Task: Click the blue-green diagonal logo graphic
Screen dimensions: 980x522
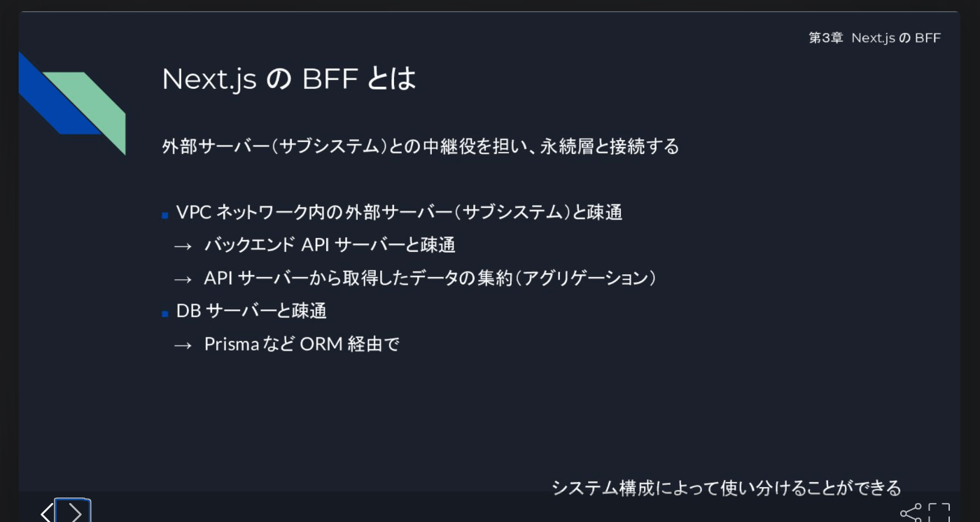Action: [72, 102]
